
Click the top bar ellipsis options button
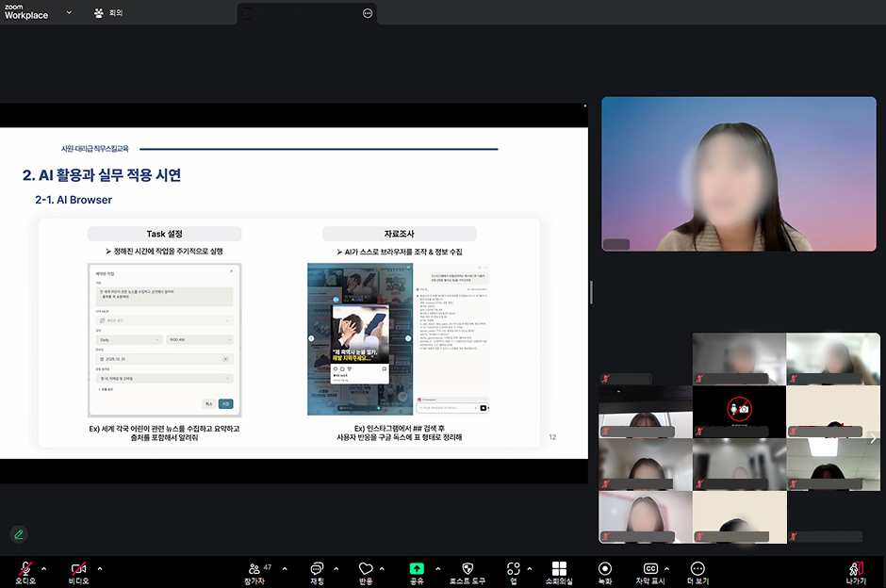pyautogui.click(x=368, y=13)
